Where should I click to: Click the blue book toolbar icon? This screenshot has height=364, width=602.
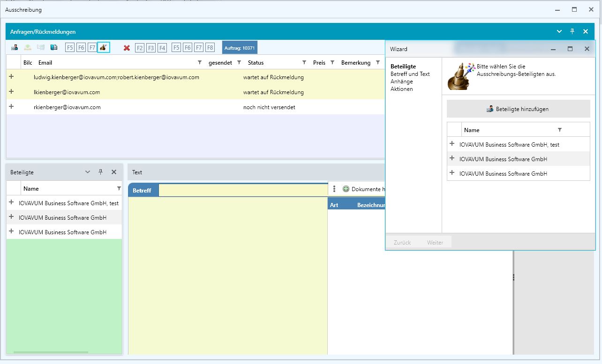tap(54, 47)
